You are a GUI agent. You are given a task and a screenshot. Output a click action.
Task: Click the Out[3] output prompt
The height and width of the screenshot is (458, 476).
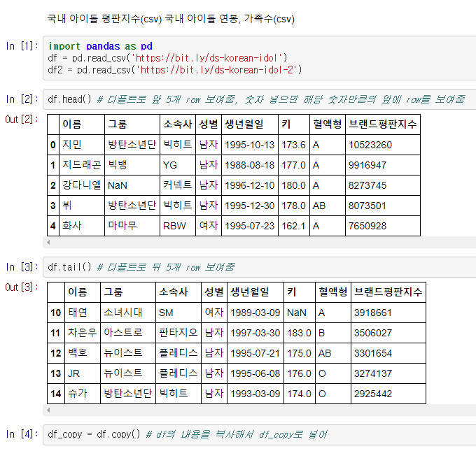coord(21,287)
